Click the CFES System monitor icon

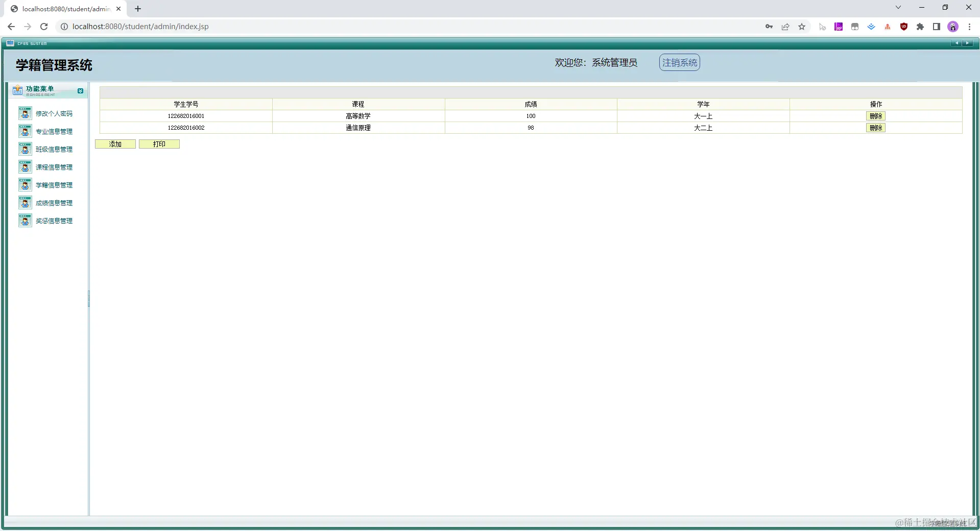10,43
